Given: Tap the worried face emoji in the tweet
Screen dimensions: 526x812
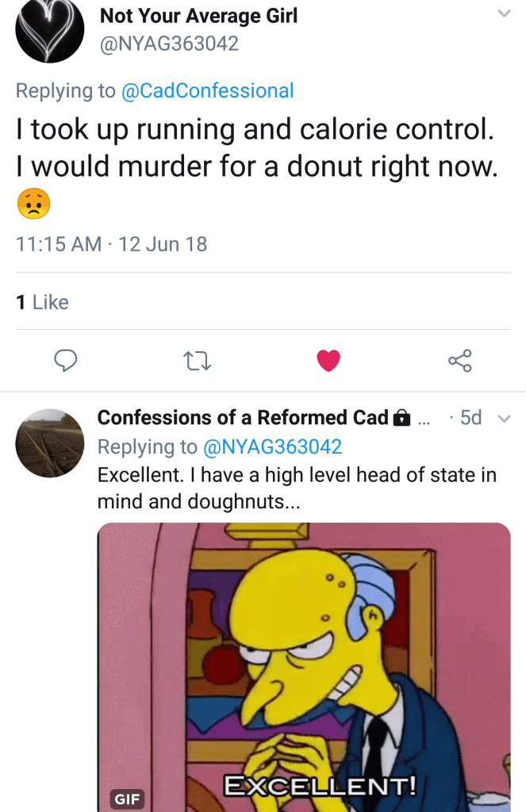Looking at the screenshot, I should coord(33,203).
